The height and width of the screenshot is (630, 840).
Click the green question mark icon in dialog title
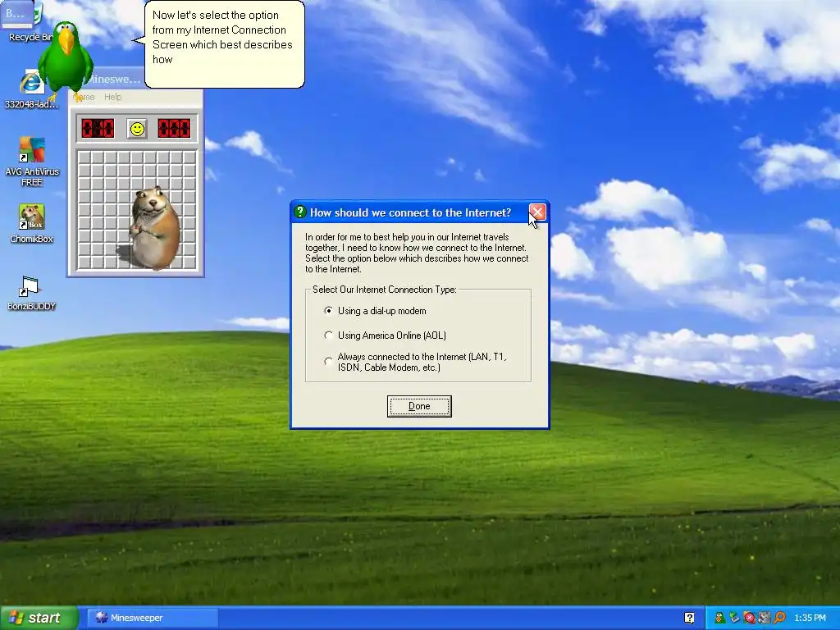pyautogui.click(x=300, y=212)
